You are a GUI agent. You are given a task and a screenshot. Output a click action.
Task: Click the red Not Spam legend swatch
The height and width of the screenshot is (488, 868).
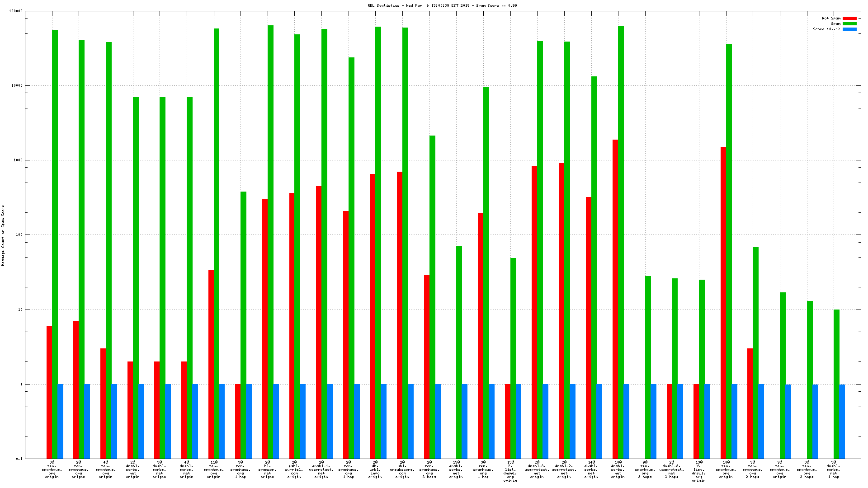(x=849, y=19)
